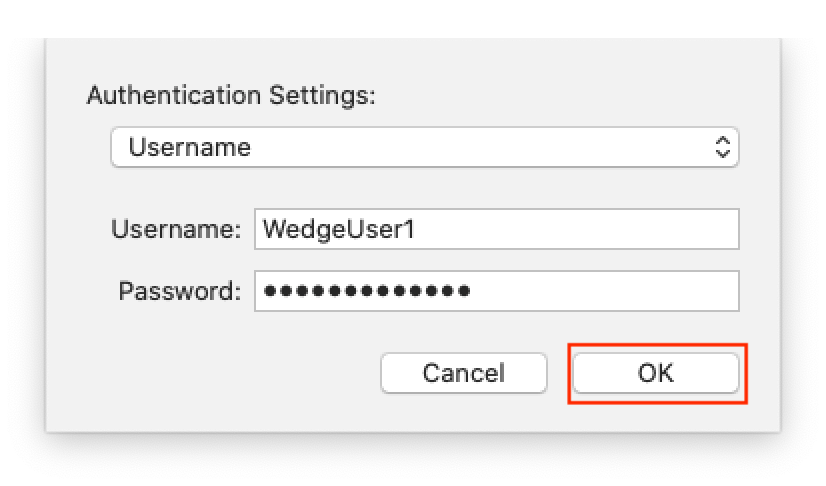Viewport: 826px width, 486px height.
Task: Select the "Username" value shown in the dropdown
Action: 190,148
